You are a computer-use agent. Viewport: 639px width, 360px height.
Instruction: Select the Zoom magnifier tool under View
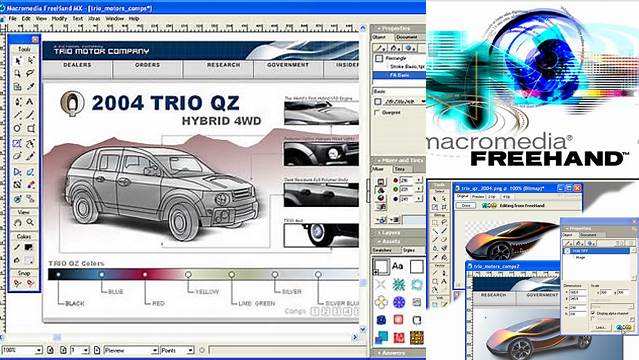(30, 223)
